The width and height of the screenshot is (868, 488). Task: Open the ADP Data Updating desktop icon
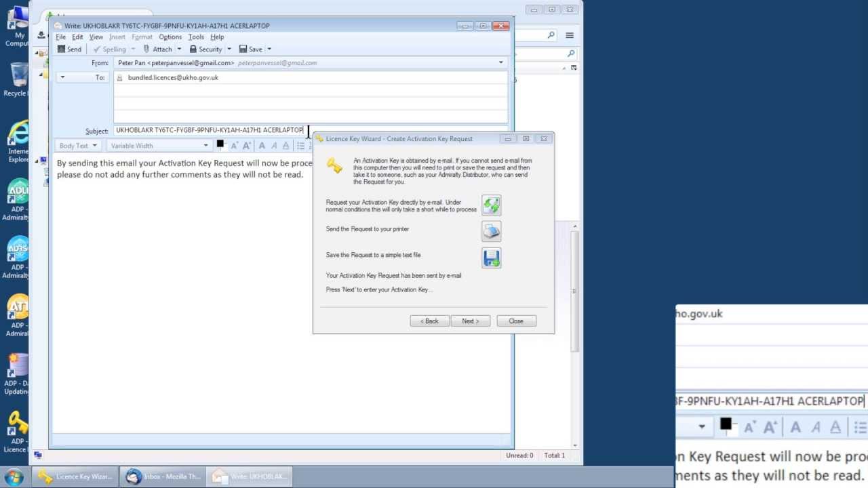[17, 374]
